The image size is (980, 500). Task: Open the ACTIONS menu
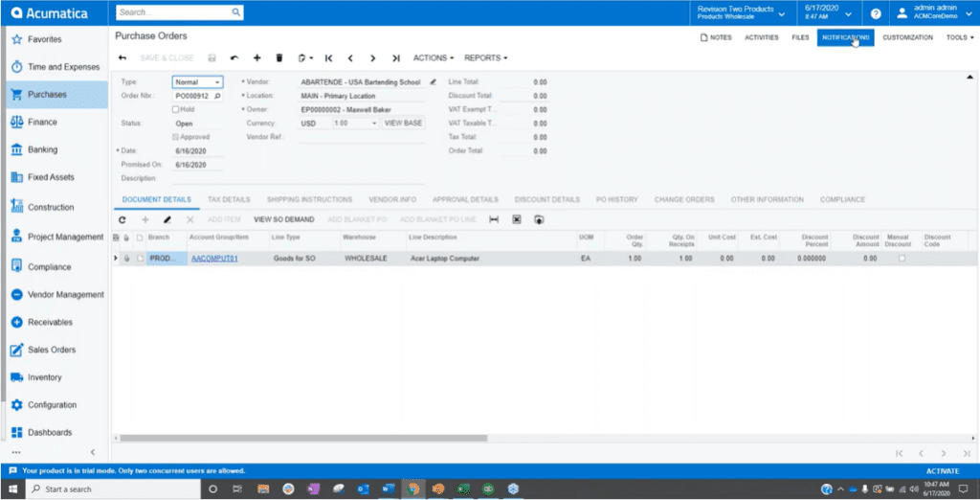(434, 58)
